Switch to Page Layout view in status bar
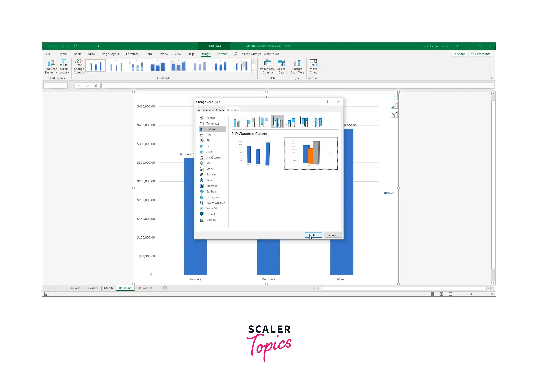 [441, 294]
